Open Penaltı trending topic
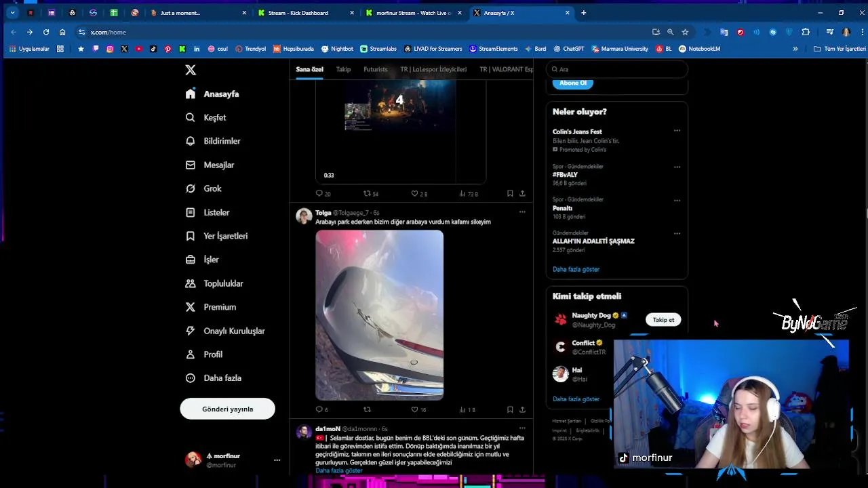The image size is (868, 488). coord(563,208)
